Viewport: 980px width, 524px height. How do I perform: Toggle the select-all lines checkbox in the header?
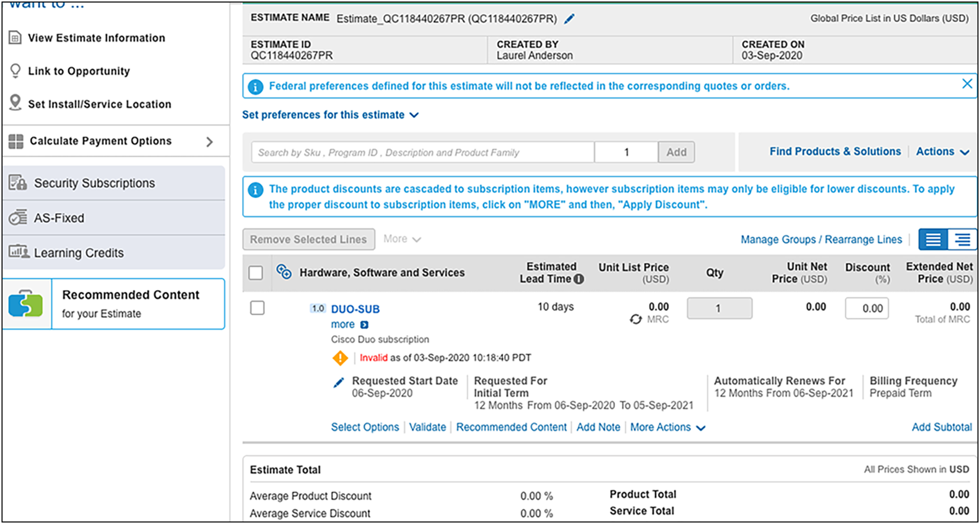[x=256, y=273]
